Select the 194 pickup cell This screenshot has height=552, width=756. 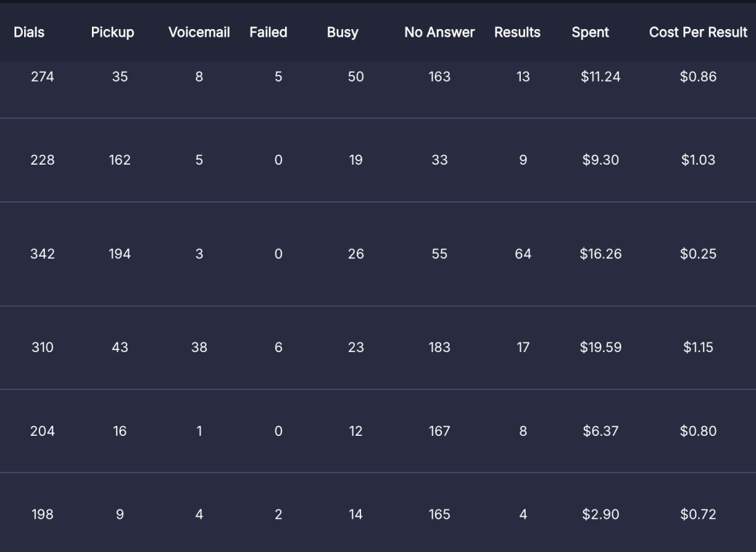tap(120, 254)
